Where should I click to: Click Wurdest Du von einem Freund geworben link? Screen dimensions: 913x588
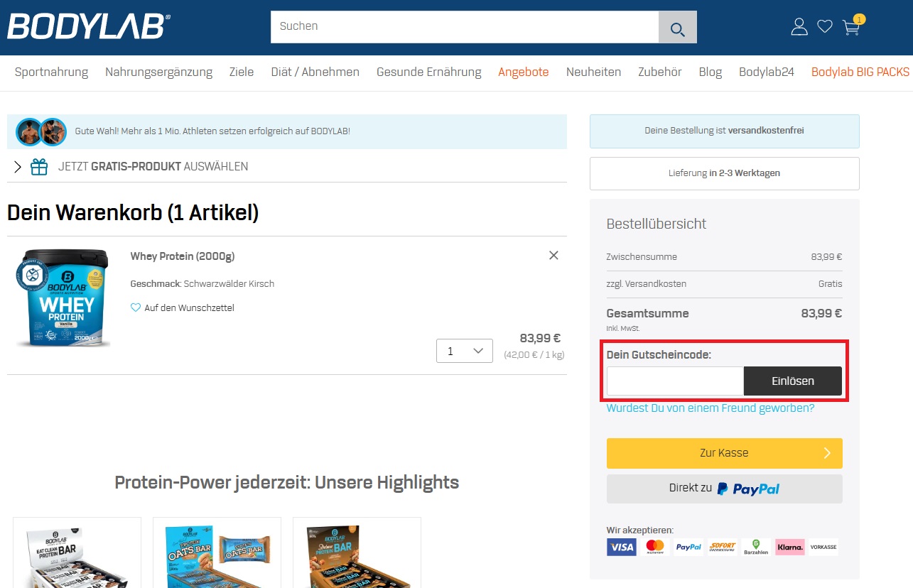[x=711, y=408]
